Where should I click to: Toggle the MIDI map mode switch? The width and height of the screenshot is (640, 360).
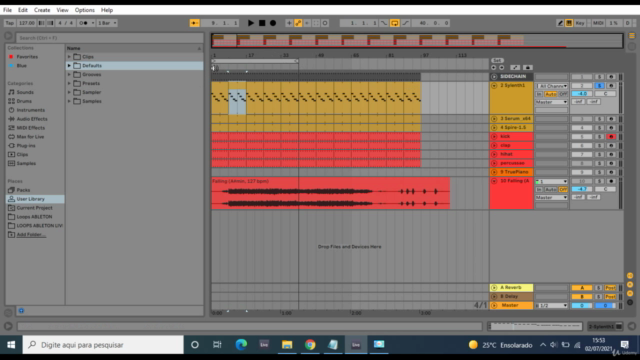[x=598, y=23]
